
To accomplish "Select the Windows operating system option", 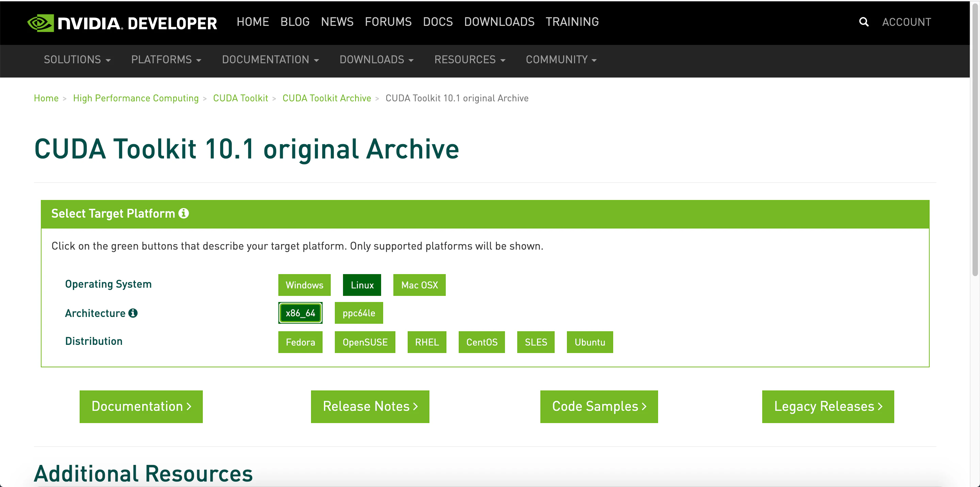I will [304, 285].
